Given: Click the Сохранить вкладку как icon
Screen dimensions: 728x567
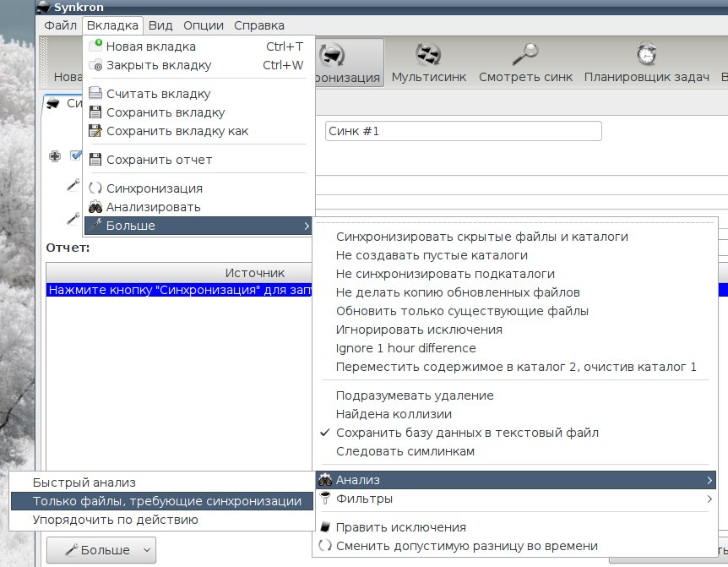Looking at the screenshot, I should (x=95, y=131).
